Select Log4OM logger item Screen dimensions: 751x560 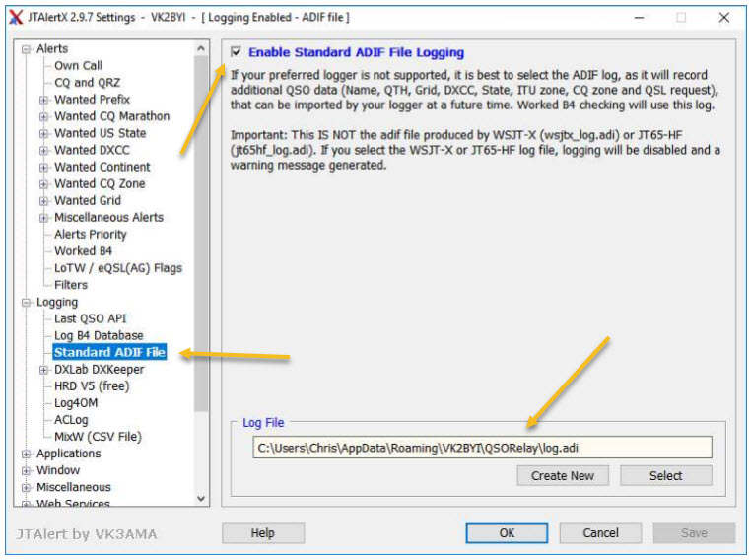pos(76,403)
